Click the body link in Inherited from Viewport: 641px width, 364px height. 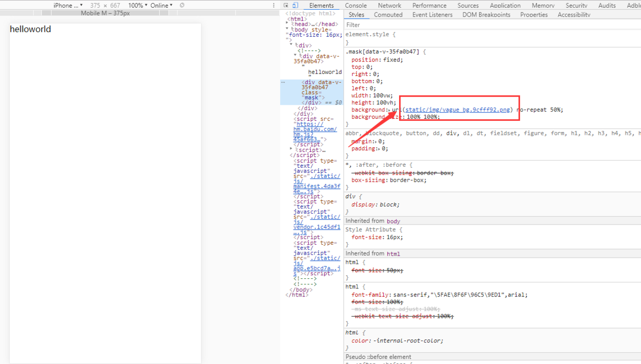coord(393,221)
